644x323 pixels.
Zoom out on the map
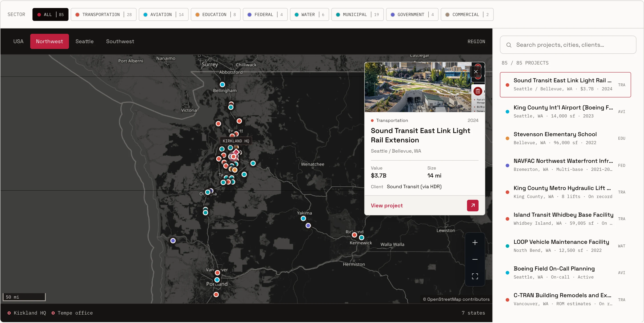(475, 259)
